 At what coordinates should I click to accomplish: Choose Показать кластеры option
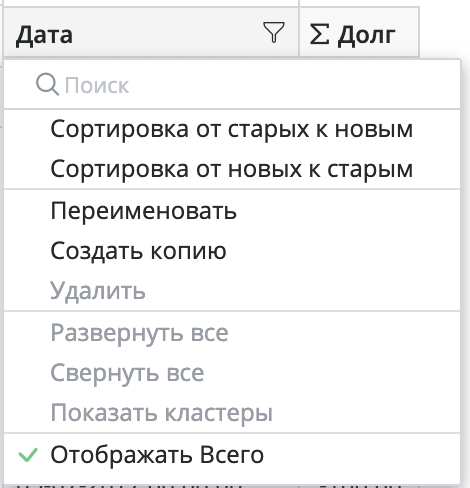click(x=232, y=413)
